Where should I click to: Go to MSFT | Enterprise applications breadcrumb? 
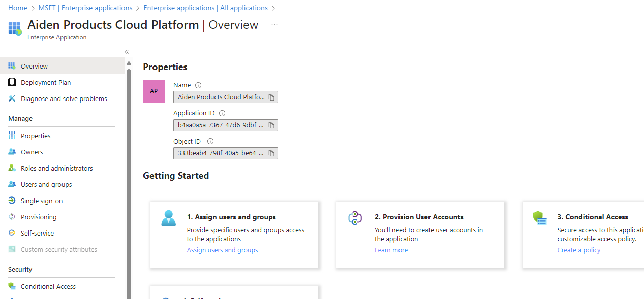(x=85, y=8)
